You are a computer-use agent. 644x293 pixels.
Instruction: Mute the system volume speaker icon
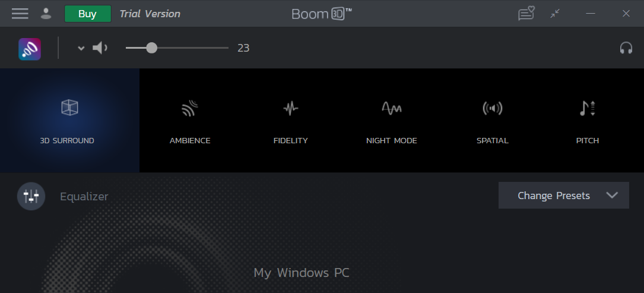tap(100, 48)
